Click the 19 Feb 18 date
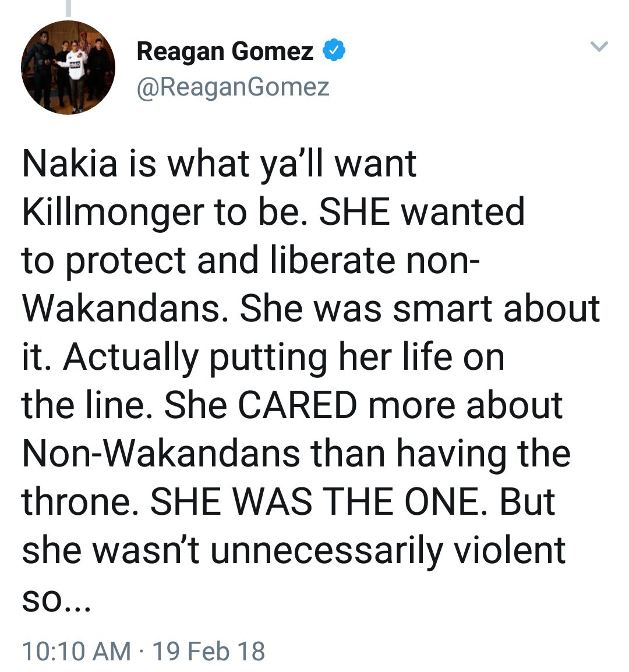 [209, 651]
